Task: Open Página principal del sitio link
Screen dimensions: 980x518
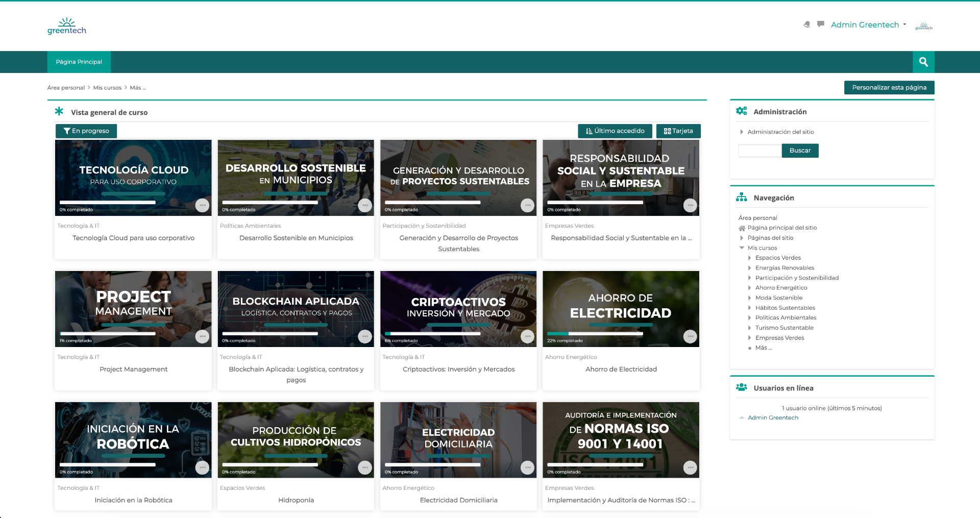Action: pyautogui.click(x=782, y=228)
